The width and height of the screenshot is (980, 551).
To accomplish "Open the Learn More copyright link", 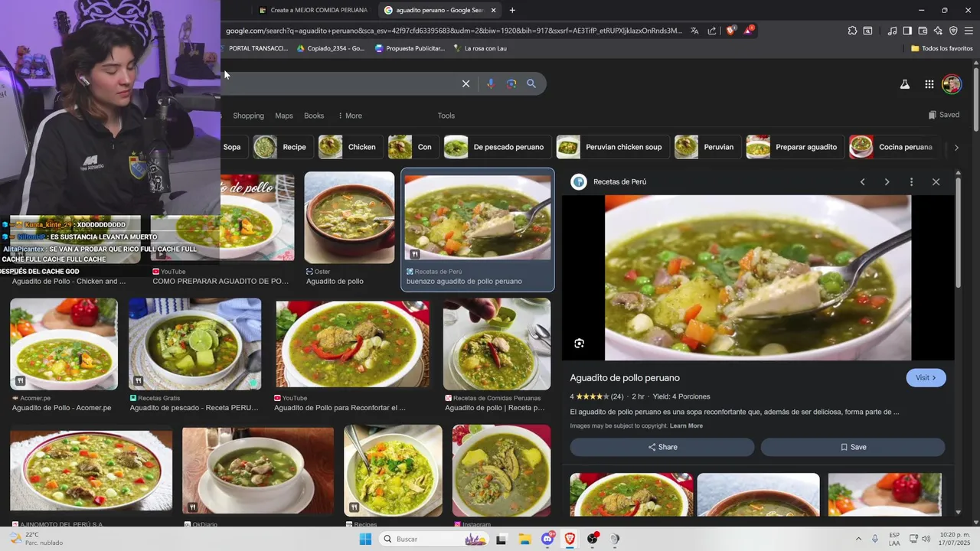I will click(686, 425).
